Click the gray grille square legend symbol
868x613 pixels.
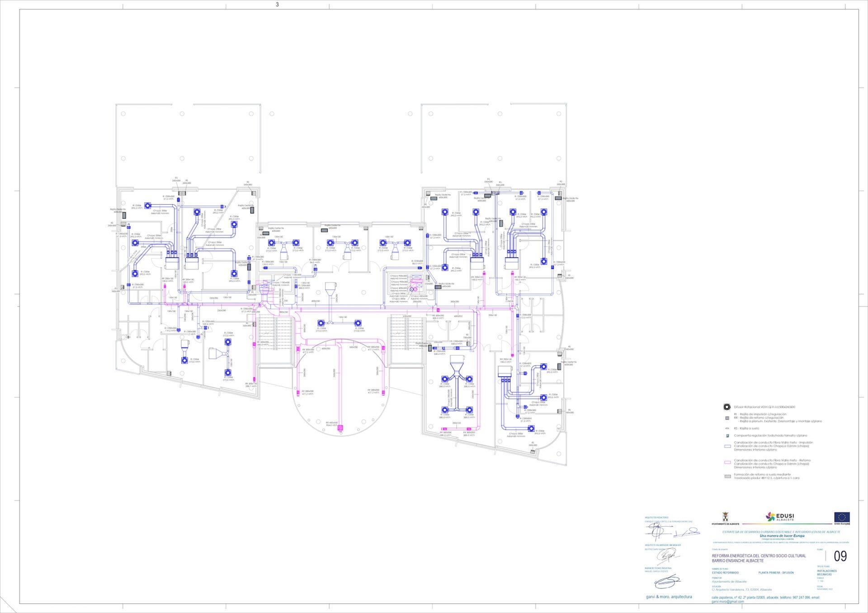tap(727, 418)
